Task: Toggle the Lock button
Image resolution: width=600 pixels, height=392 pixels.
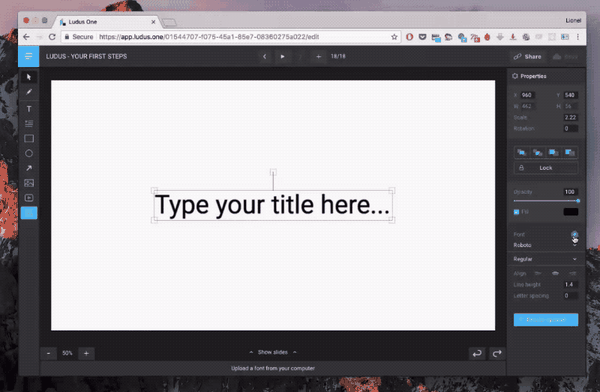Action: 546,168
